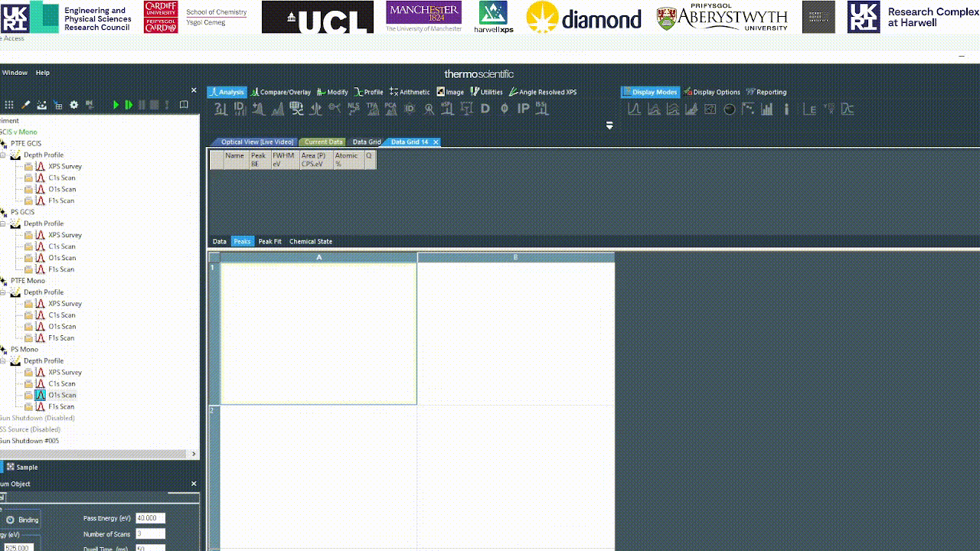
Task: Click the single spectrum display mode icon
Action: pos(634,109)
